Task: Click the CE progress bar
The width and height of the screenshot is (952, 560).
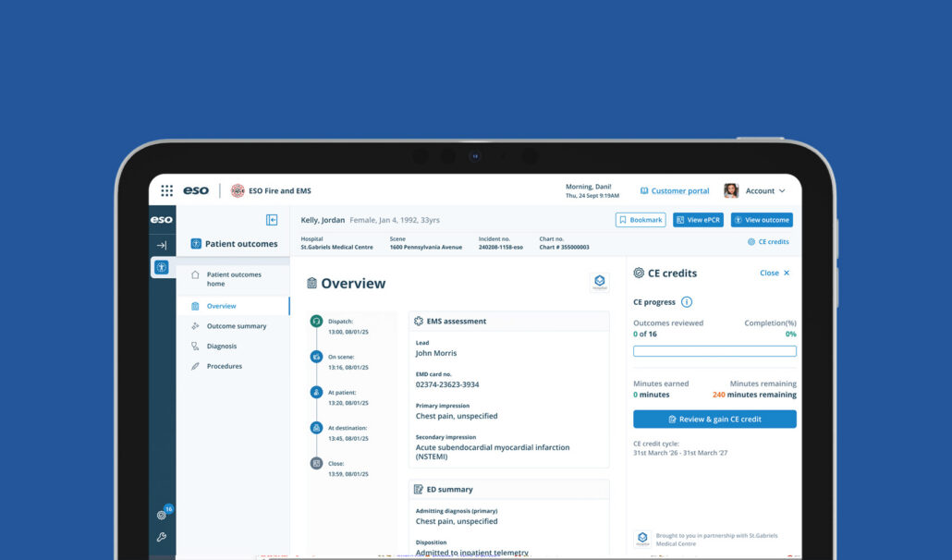Action: coord(714,351)
